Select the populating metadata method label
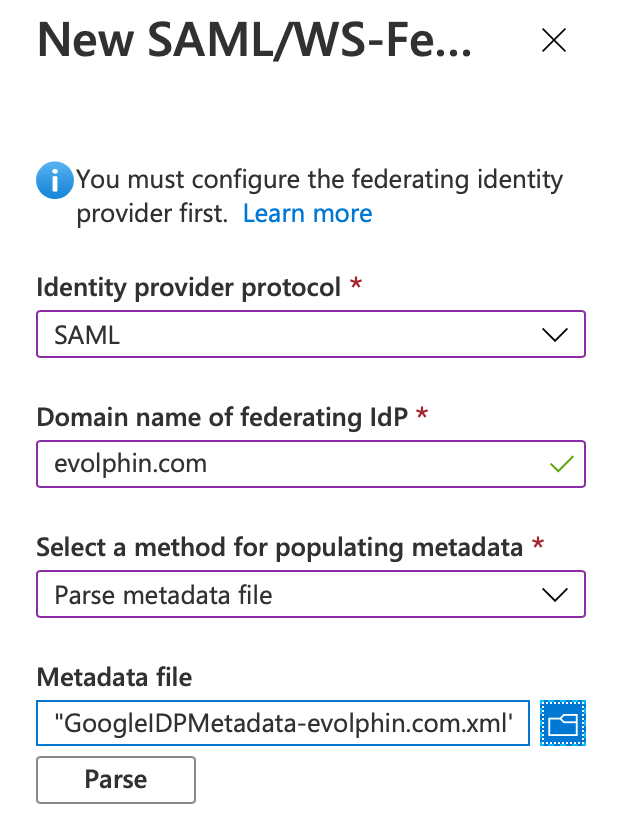This screenshot has height=828, width=618. [x=279, y=548]
